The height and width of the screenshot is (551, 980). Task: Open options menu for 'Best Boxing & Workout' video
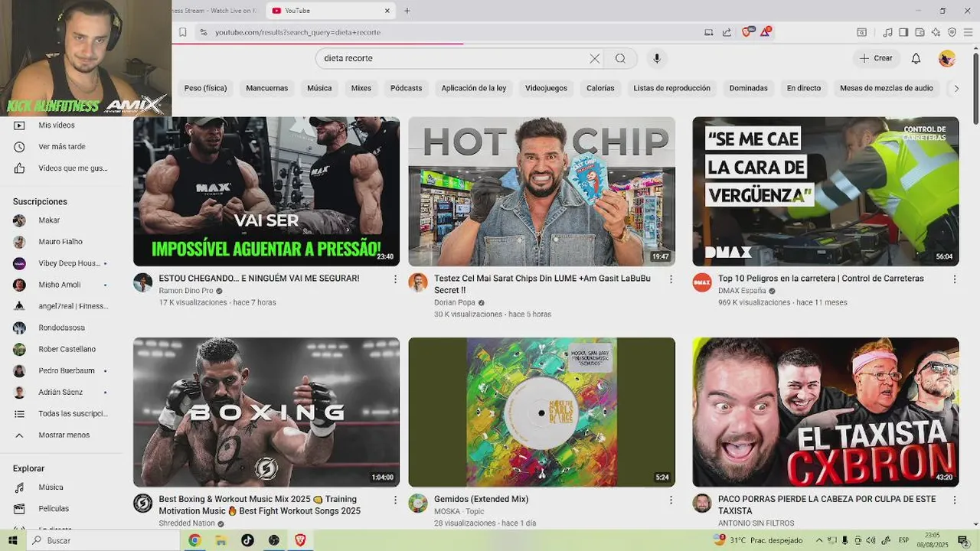[395, 500]
